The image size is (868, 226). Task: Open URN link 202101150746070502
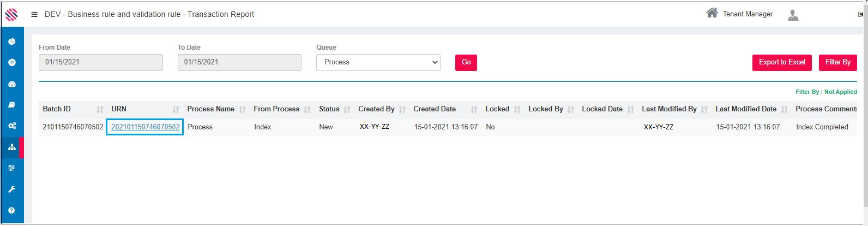coord(145,127)
